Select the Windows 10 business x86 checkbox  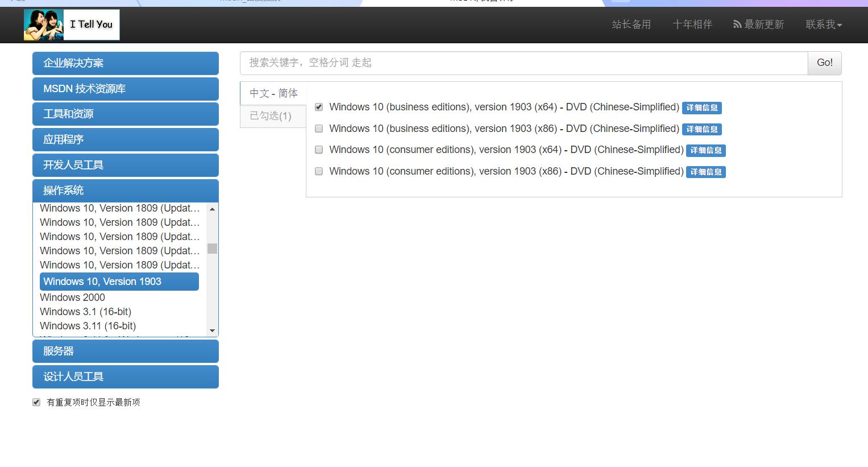tap(318, 129)
